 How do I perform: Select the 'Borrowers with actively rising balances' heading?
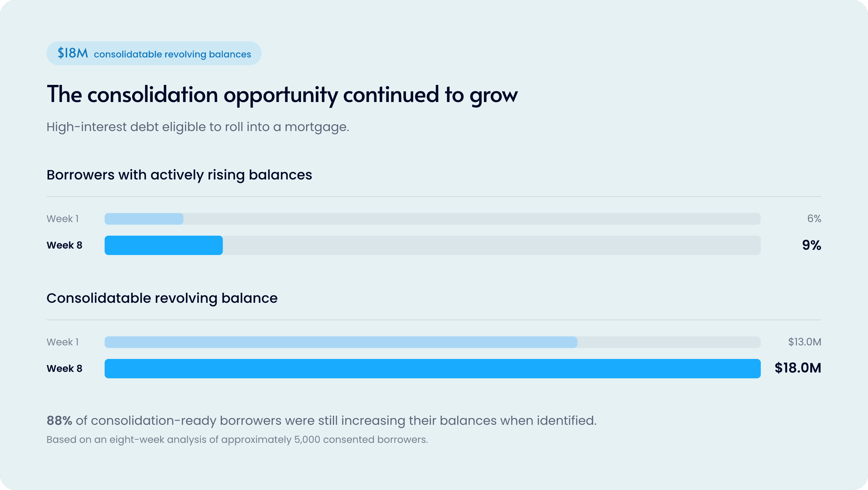pos(179,175)
